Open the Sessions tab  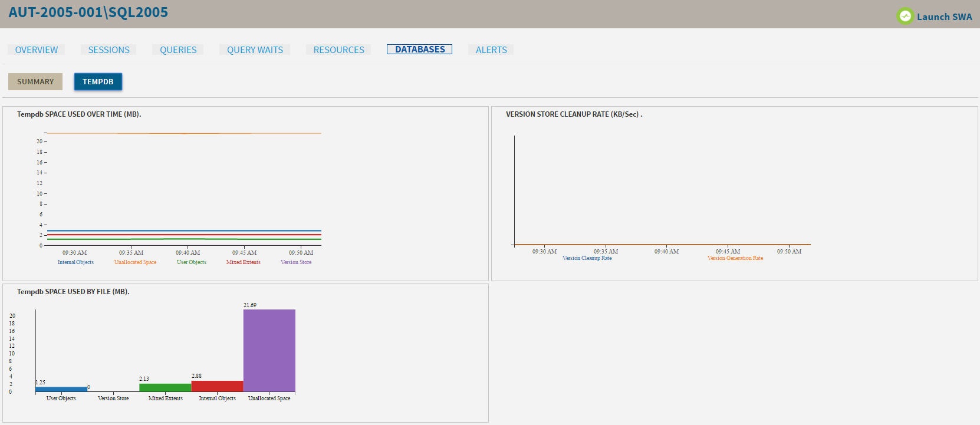pos(108,50)
